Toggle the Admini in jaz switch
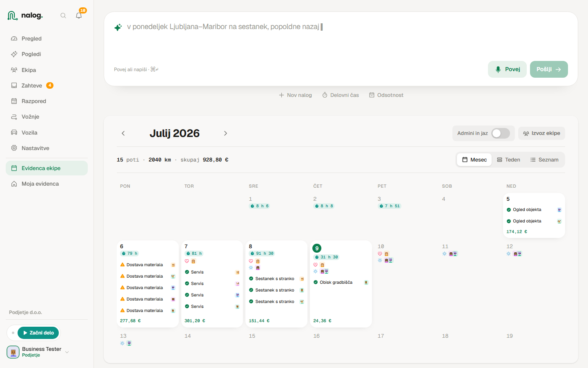The height and width of the screenshot is (368, 588). (x=501, y=133)
